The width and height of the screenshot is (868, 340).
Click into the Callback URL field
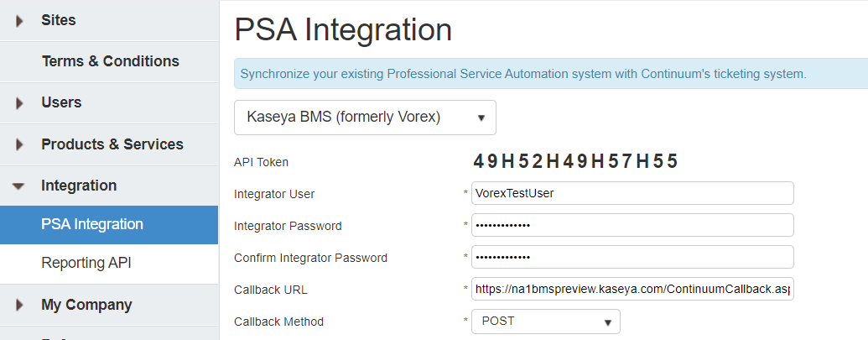(x=632, y=290)
